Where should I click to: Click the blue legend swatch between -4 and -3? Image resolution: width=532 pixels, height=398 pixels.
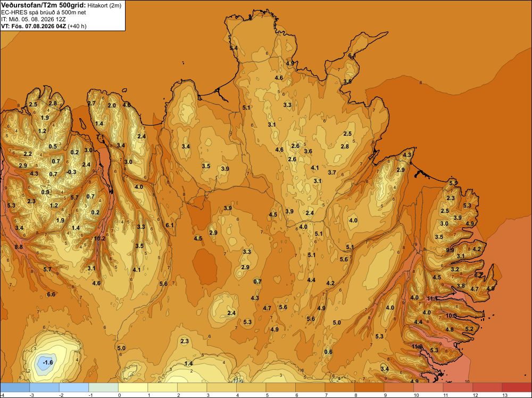15,387
